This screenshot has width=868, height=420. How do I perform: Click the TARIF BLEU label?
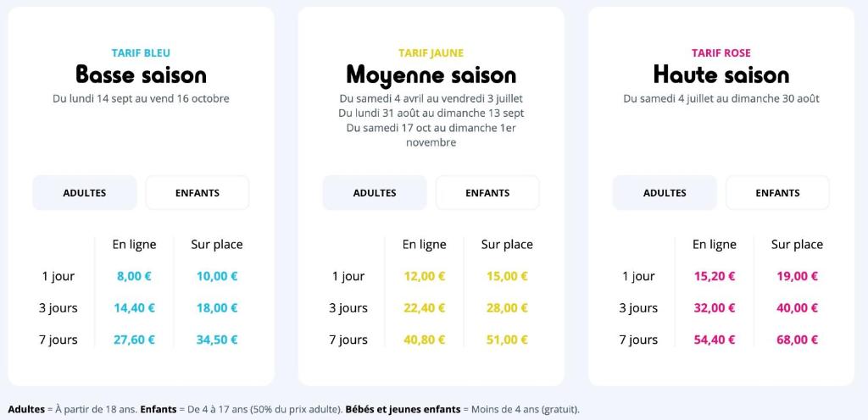pos(142,53)
